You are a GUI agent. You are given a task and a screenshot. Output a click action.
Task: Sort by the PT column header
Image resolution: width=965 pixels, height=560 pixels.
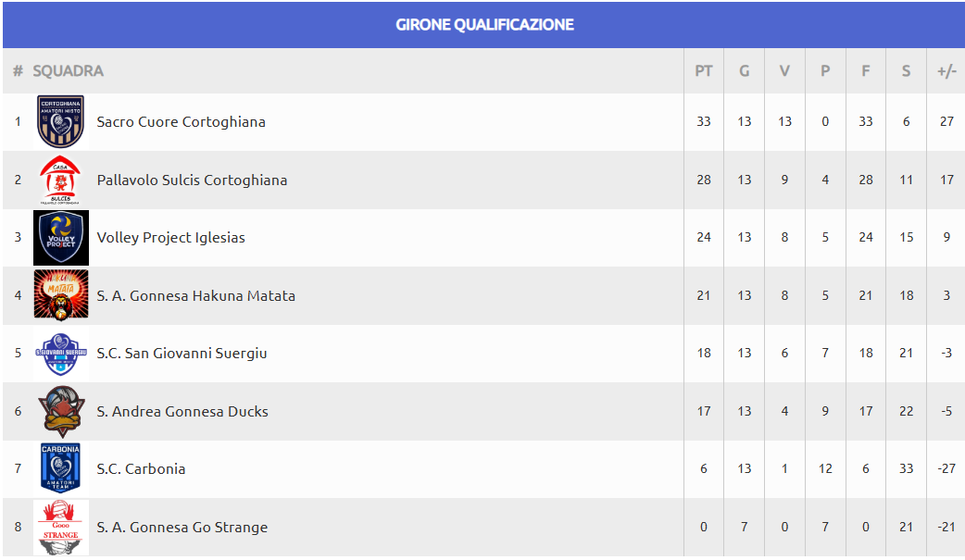704,70
